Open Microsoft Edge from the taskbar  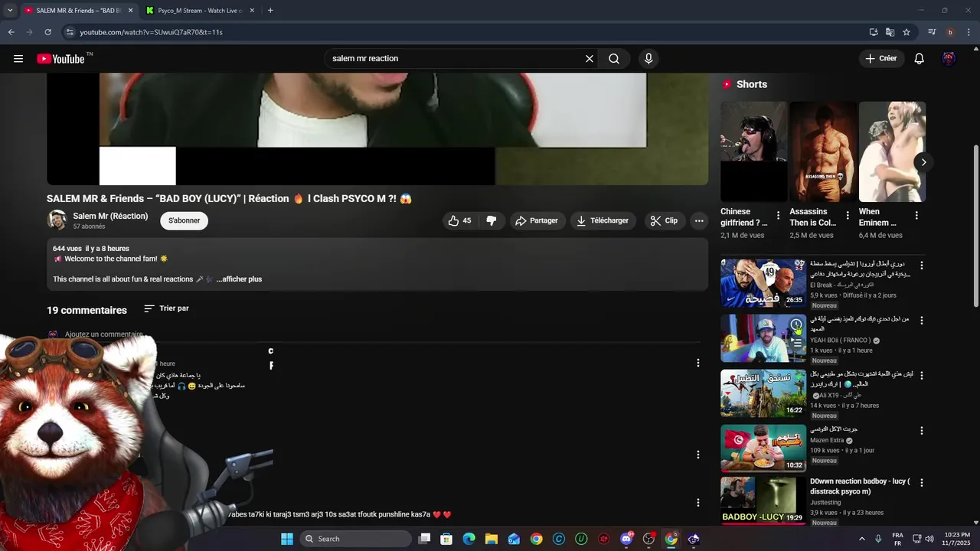coord(469,539)
